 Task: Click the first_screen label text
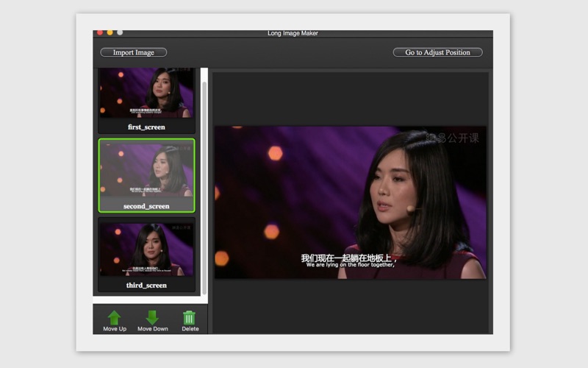click(x=146, y=127)
